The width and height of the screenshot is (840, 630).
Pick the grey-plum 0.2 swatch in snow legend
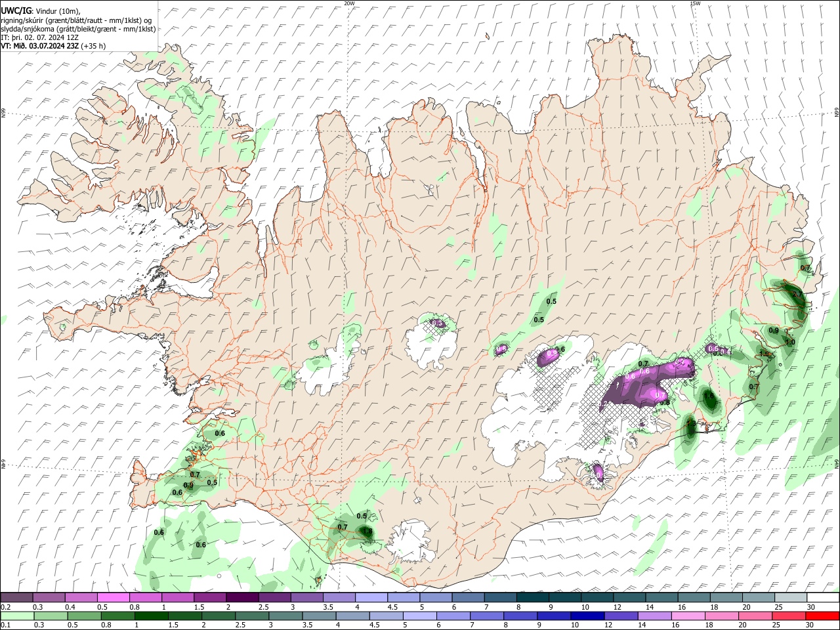point(16,598)
